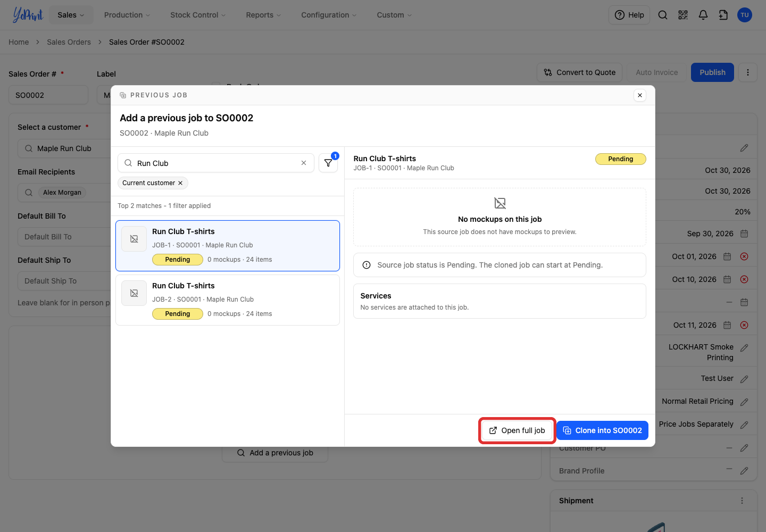766x532 pixels.
Task: Click Clone into SO0002 button
Action: point(602,430)
